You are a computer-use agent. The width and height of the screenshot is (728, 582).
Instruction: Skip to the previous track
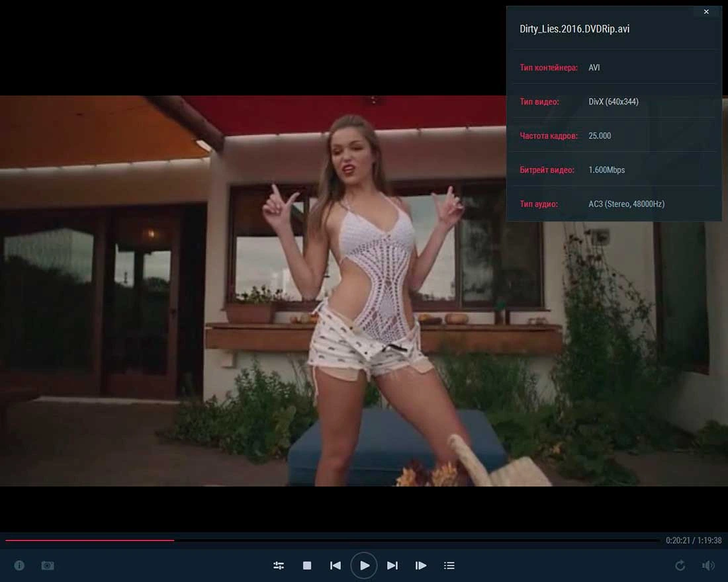pyautogui.click(x=336, y=565)
